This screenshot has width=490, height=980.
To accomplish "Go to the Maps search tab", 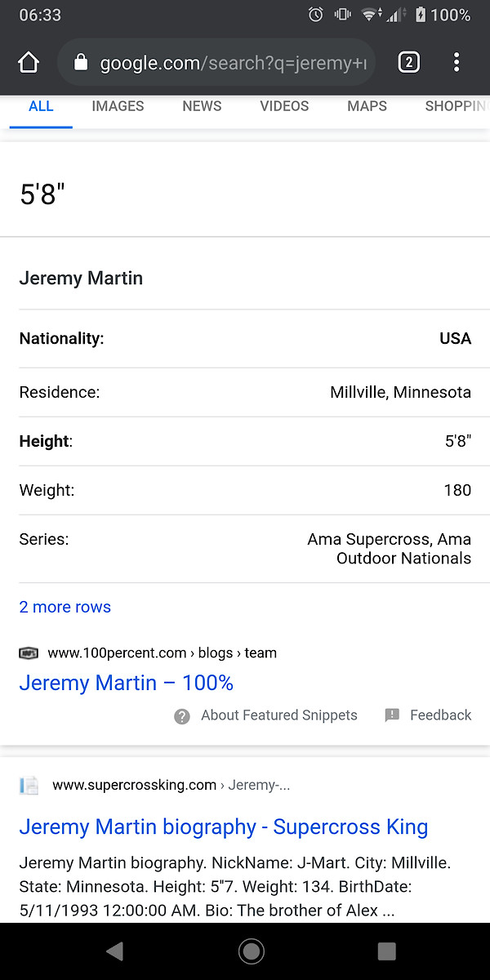I will [367, 106].
